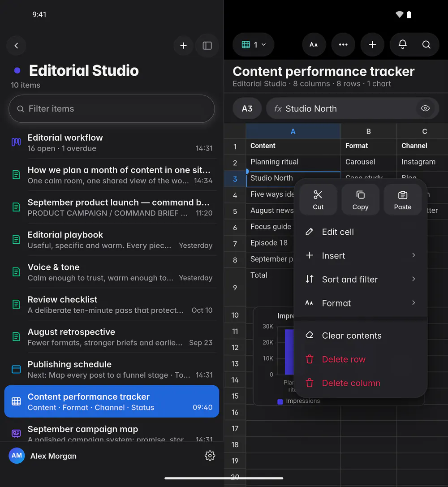Image resolution: width=448 pixels, height=487 pixels.
Task: Open Review checklist document icon
Action: pyautogui.click(x=16, y=304)
